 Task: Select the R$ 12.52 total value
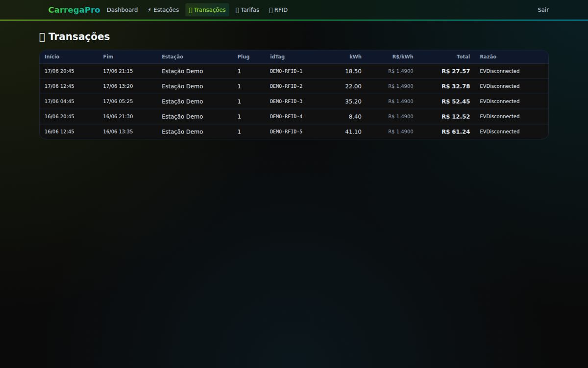[x=456, y=117]
